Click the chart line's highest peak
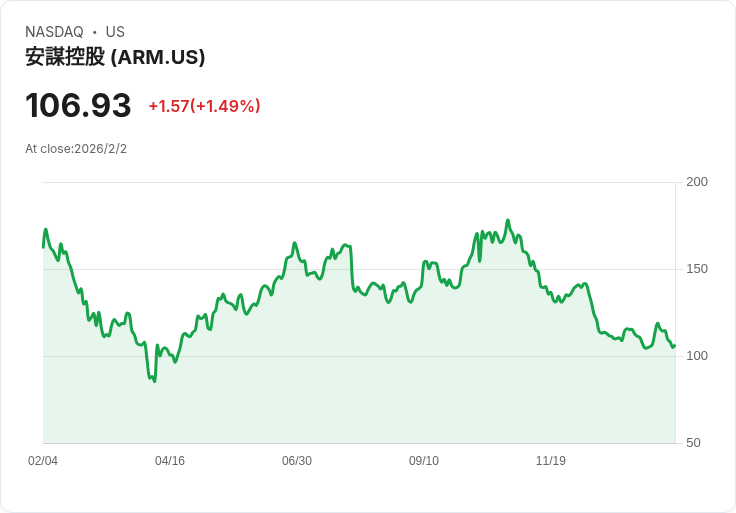Viewport: 736px width, 513px height. point(508,221)
